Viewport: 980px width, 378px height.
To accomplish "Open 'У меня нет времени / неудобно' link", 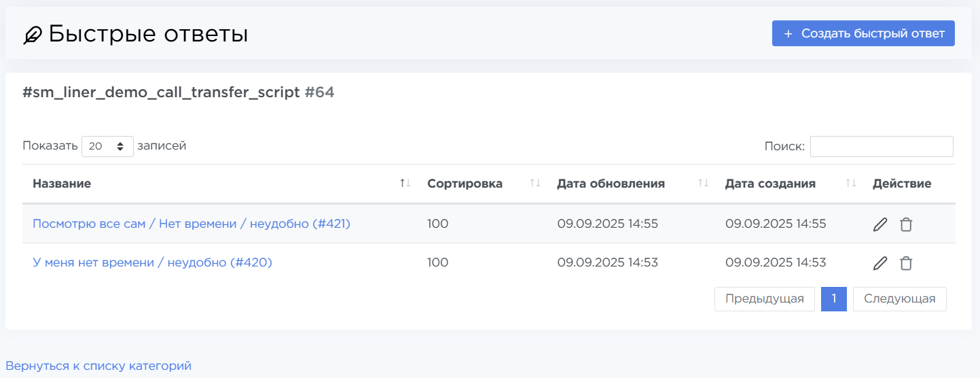I will [x=152, y=262].
